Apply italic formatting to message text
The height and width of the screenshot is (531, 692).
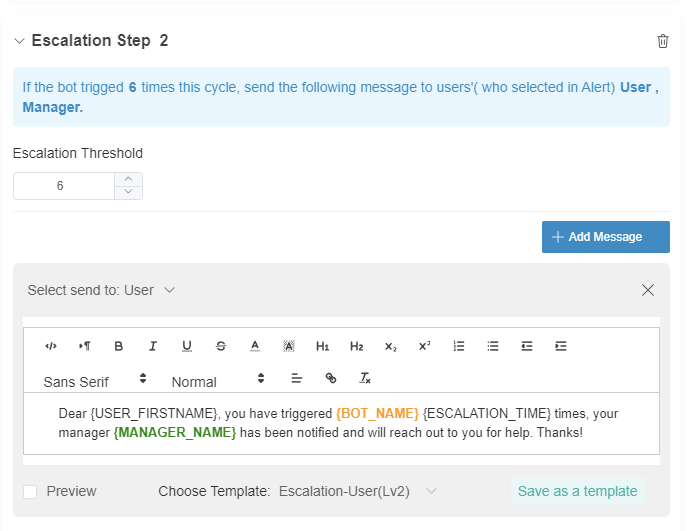coord(153,346)
